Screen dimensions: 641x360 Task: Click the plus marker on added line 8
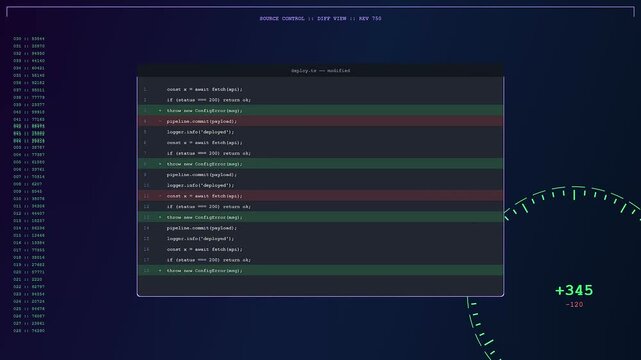coord(160,164)
